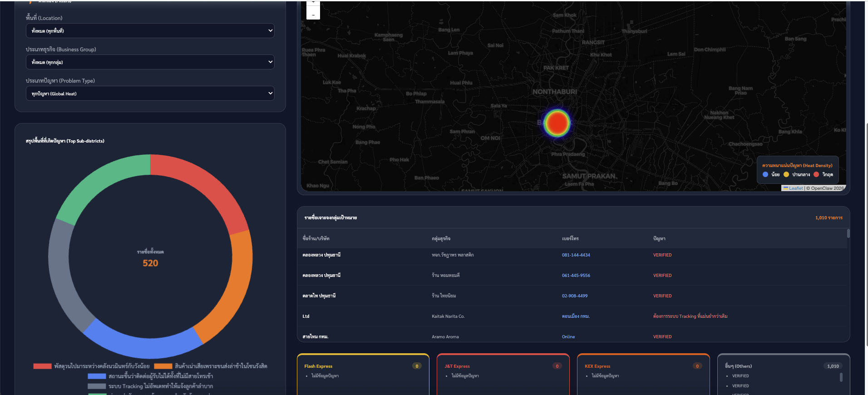
Task: Toggle the red chart legend swatch
Action: (x=42, y=366)
